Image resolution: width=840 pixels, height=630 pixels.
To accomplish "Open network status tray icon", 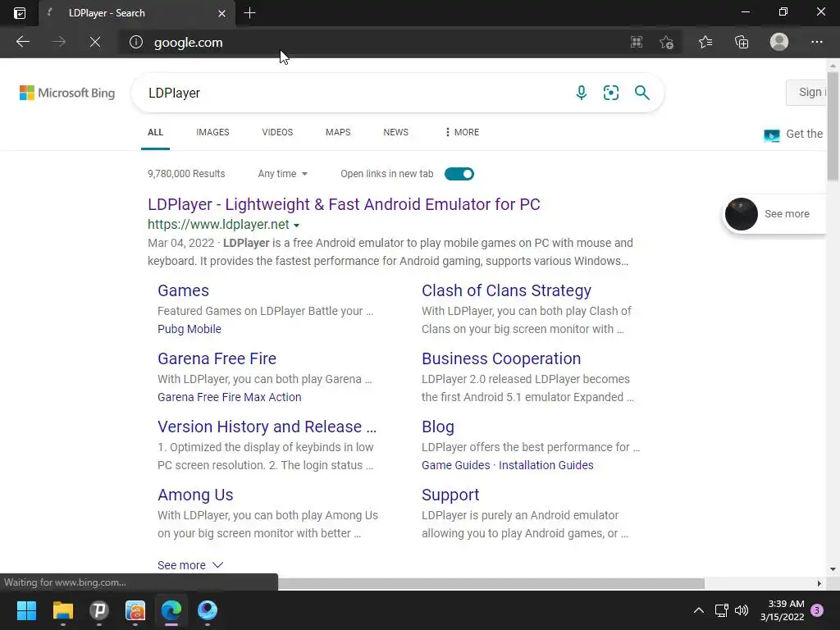I will pos(721,610).
